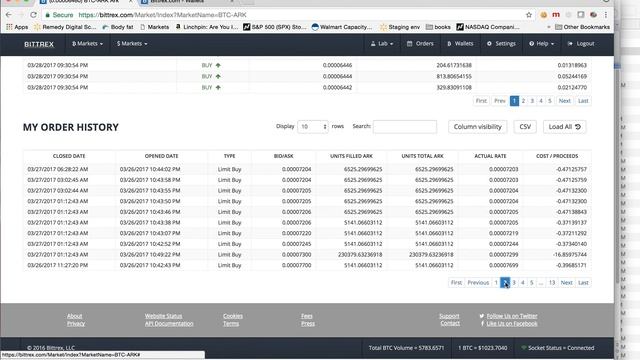
Task: Click Last in order history pagination
Action: (583, 282)
